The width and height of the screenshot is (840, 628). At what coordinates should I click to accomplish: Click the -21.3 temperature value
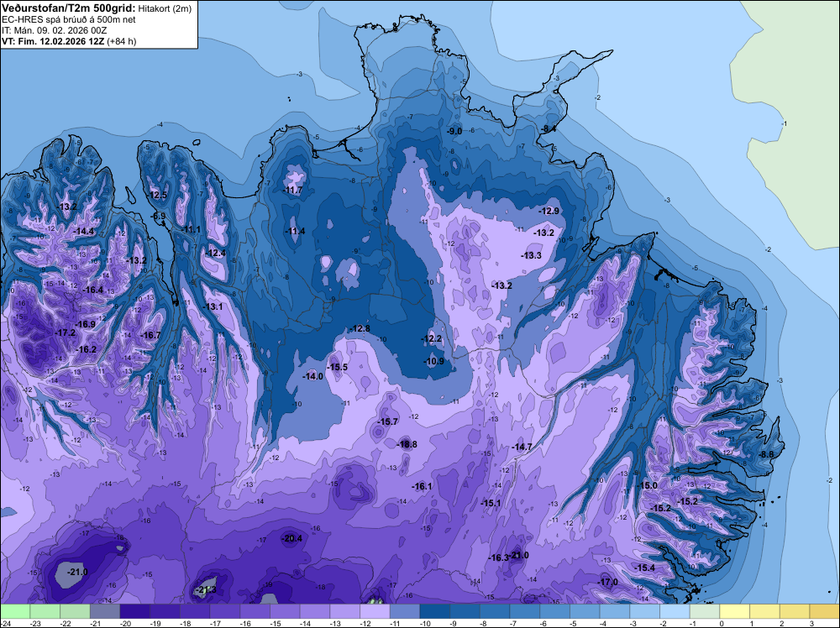206,589
